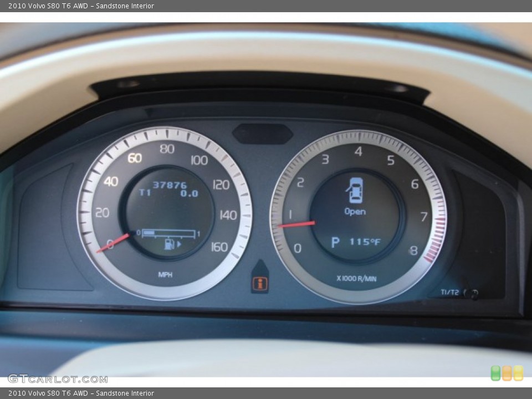Screen dimensions: 532x399
Task: Click the 120 mark on speedometer
Action: pos(221,185)
